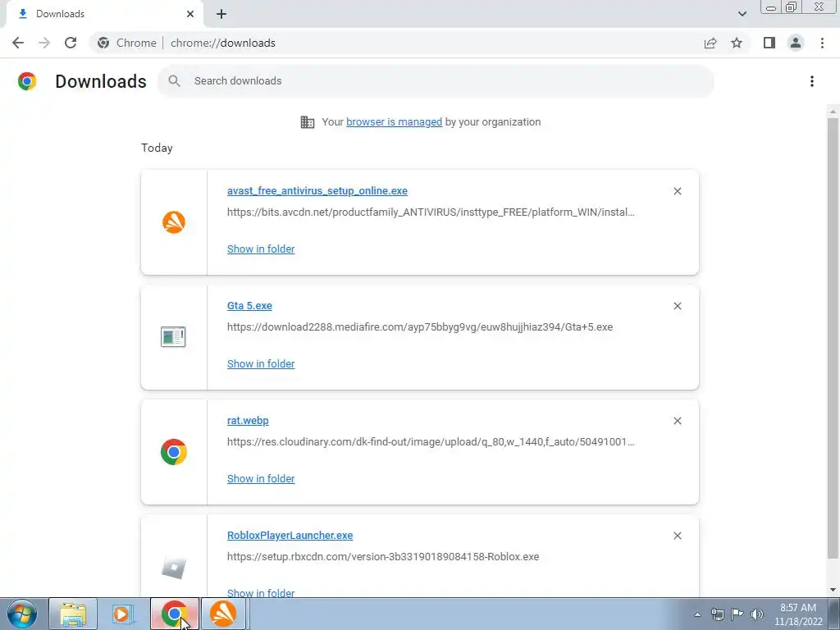The height and width of the screenshot is (630, 840).
Task: Open the Windows Start menu
Action: point(22,614)
